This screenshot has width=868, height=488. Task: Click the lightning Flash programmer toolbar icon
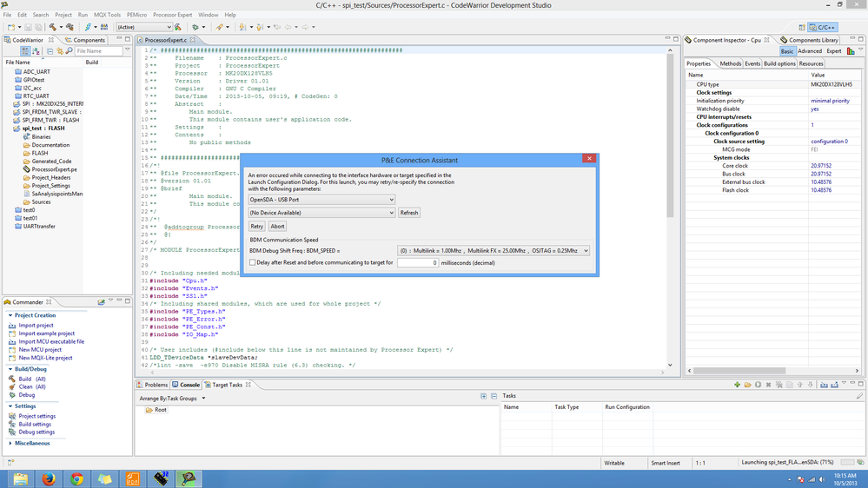click(x=88, y=27)
